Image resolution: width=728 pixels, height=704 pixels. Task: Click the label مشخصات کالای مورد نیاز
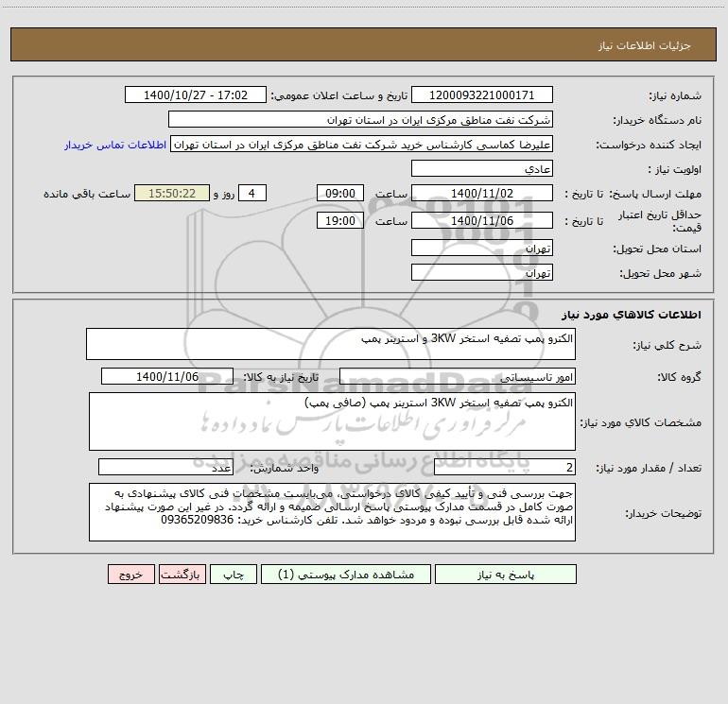click(x=641, y=422)
